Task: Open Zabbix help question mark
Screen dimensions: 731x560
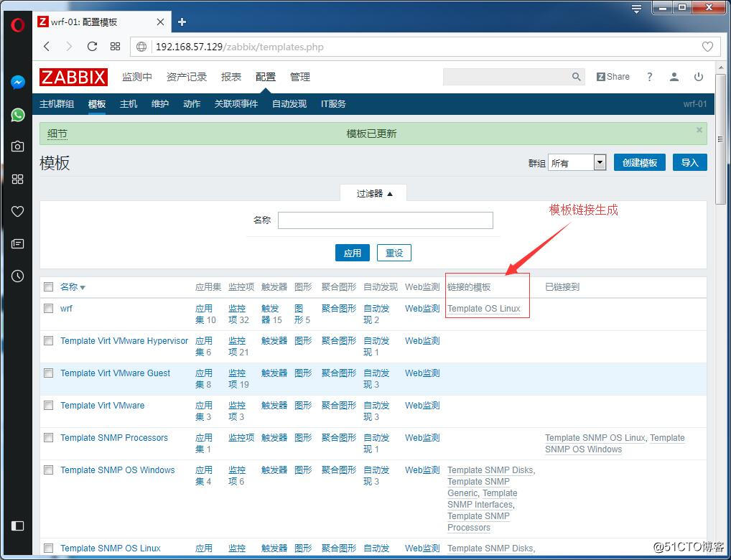Action: pyautogui.click(x=649, y=77)
